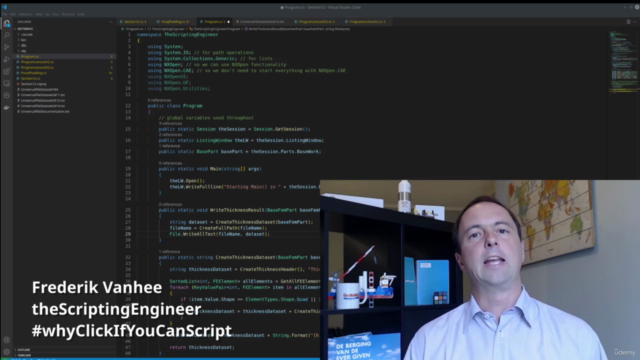Click the TheScriptingEngineer namespace breadcrumb
Viewport: 640px width, 360px height.
(x=167, y=29)
